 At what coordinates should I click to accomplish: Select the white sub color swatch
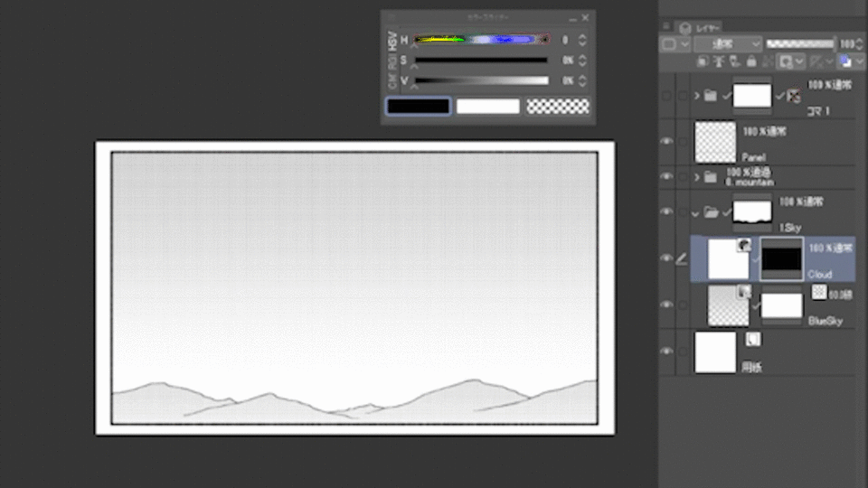click(487, 106)
